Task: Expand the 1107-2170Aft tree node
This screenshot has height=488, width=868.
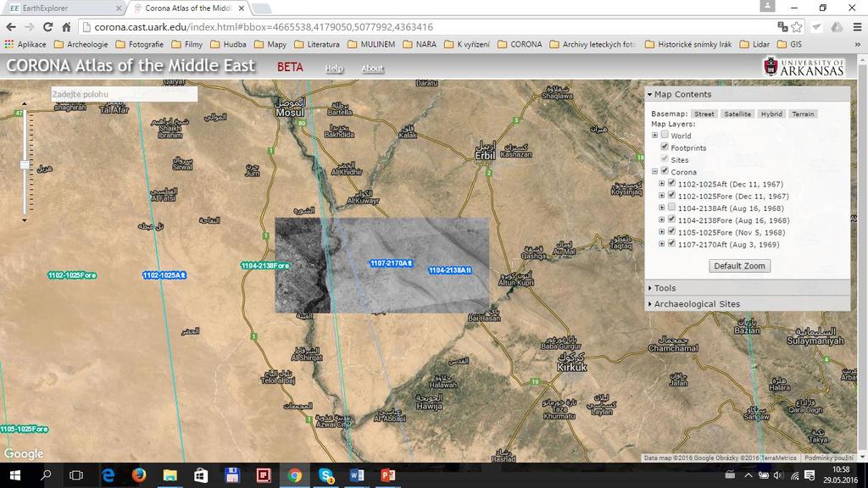Action: point(661,244)
